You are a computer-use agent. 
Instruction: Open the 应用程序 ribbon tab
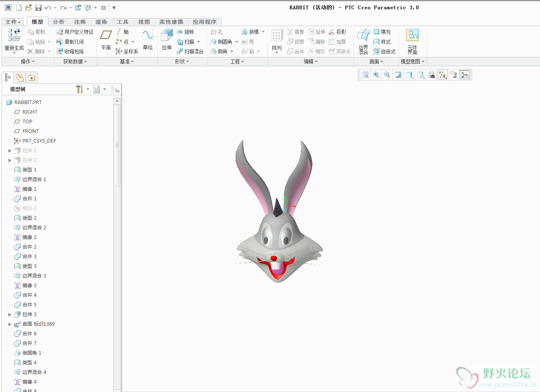click(205, 22)
